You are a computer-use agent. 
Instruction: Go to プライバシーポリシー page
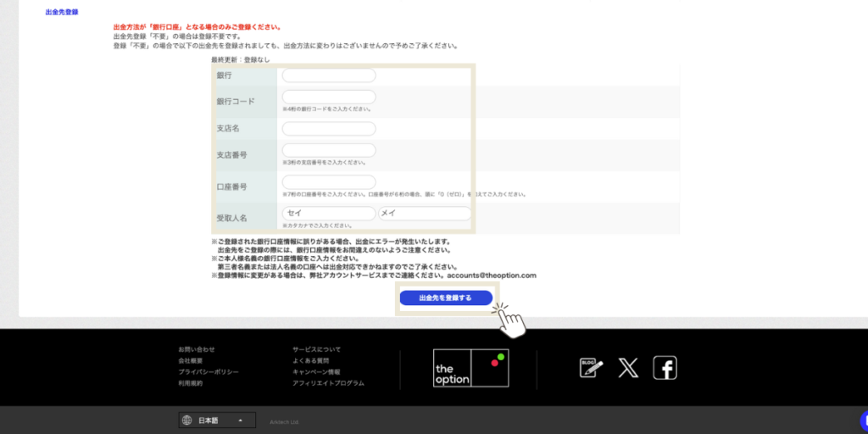[x=209, y=372]
